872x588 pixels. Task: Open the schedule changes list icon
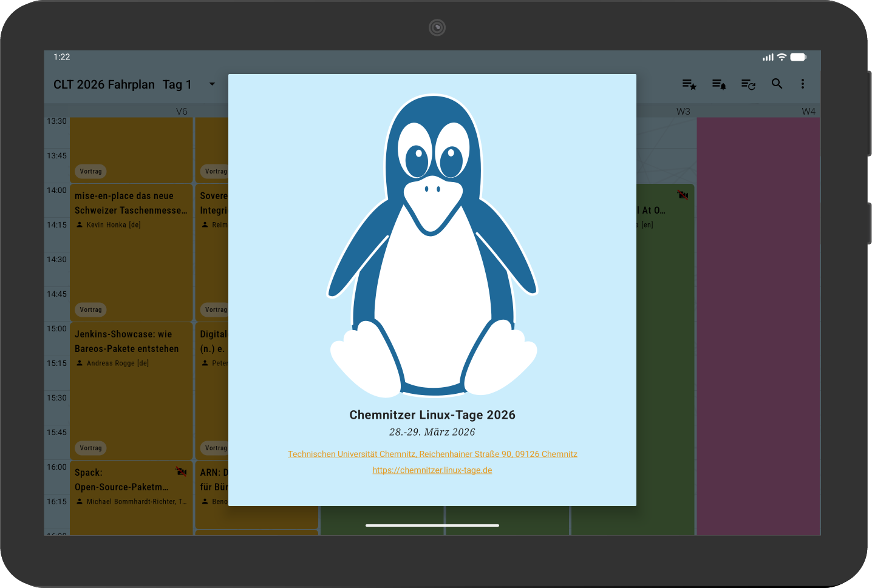748,84
